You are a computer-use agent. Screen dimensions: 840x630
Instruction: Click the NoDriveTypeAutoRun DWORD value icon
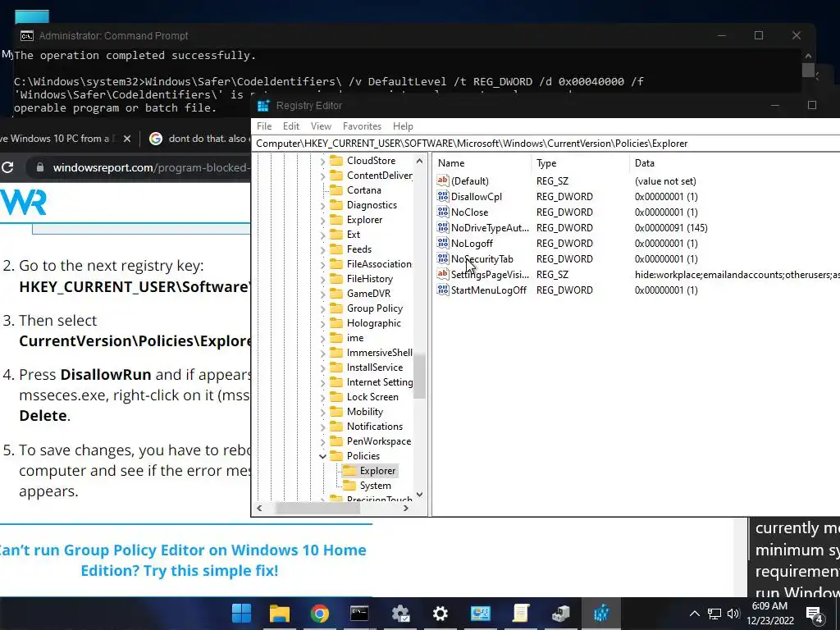pos(442,228)
